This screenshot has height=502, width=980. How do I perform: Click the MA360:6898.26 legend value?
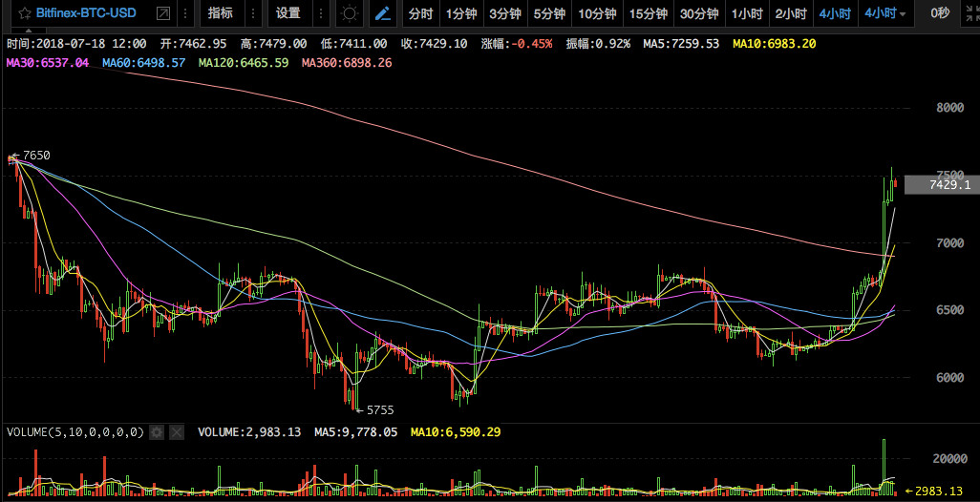click(347, 62)
